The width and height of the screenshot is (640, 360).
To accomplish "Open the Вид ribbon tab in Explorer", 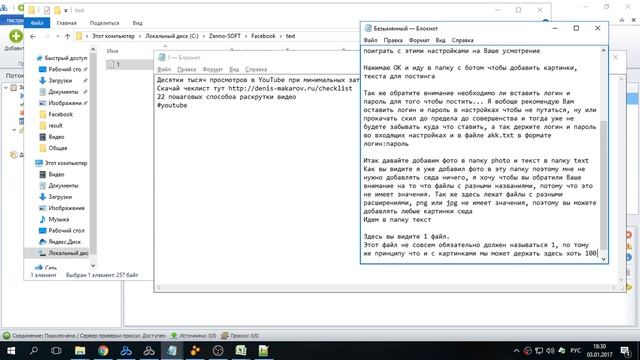I will (x=138, y=23).
